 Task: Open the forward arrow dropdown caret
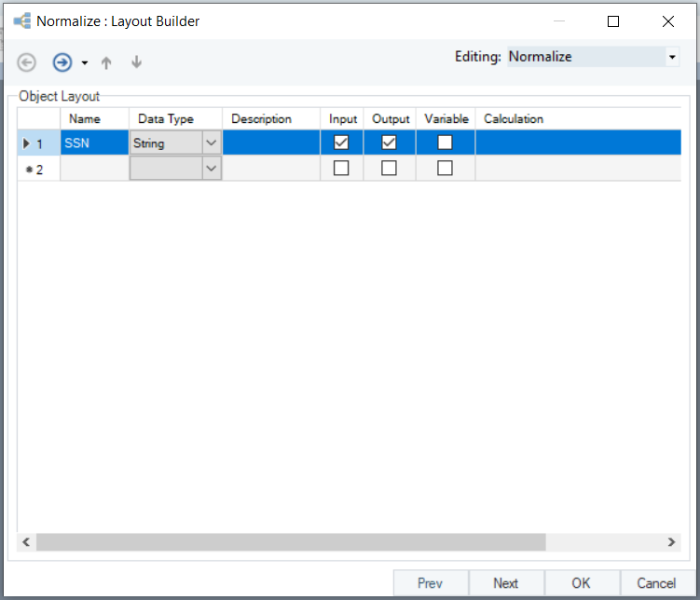(x=85, y=63)
